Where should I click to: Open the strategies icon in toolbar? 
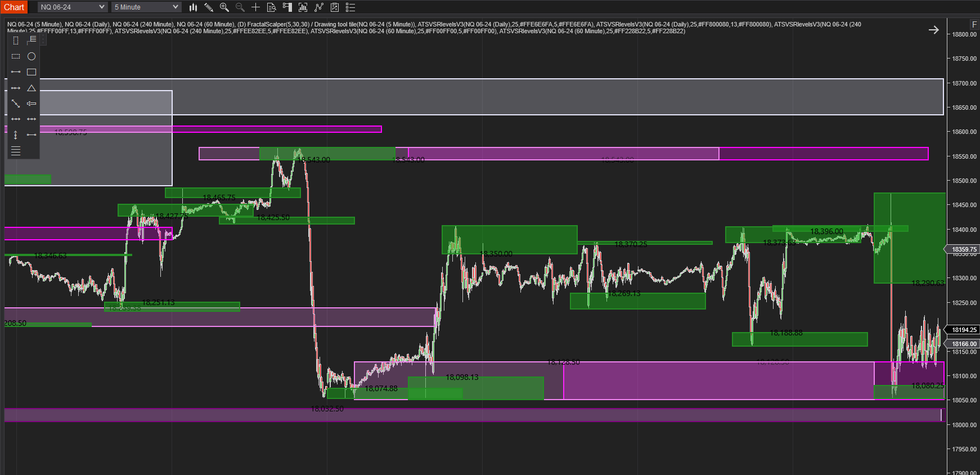pyautogui.click(x=319, y=7)
